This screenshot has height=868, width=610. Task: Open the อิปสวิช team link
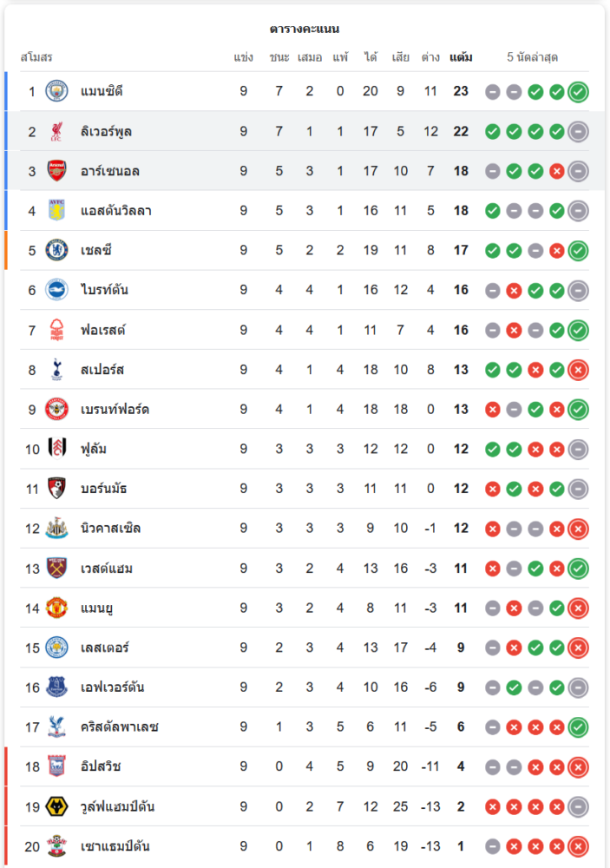coord(100,767)
